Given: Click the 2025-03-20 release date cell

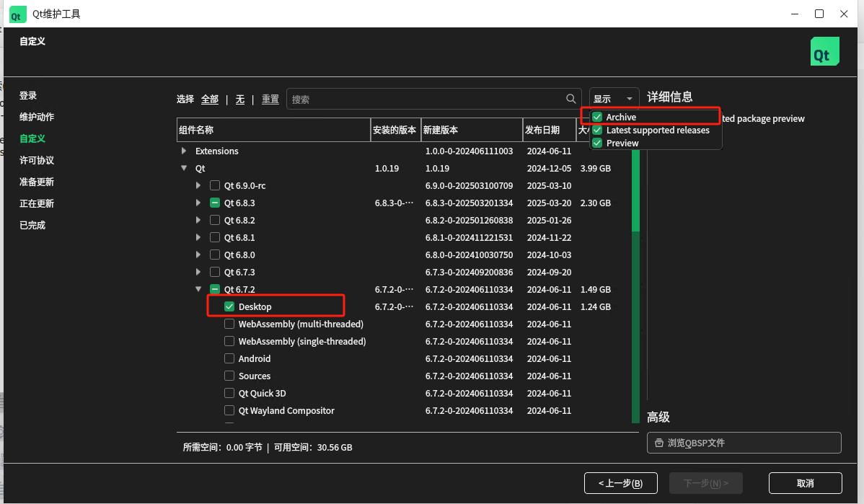Looking at the screenshot, I should [549, 203].
